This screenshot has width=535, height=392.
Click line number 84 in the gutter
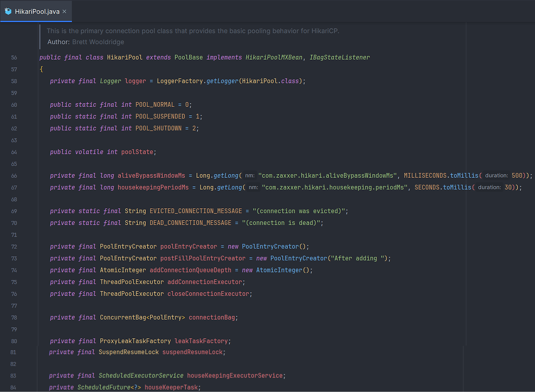(14, 388)
